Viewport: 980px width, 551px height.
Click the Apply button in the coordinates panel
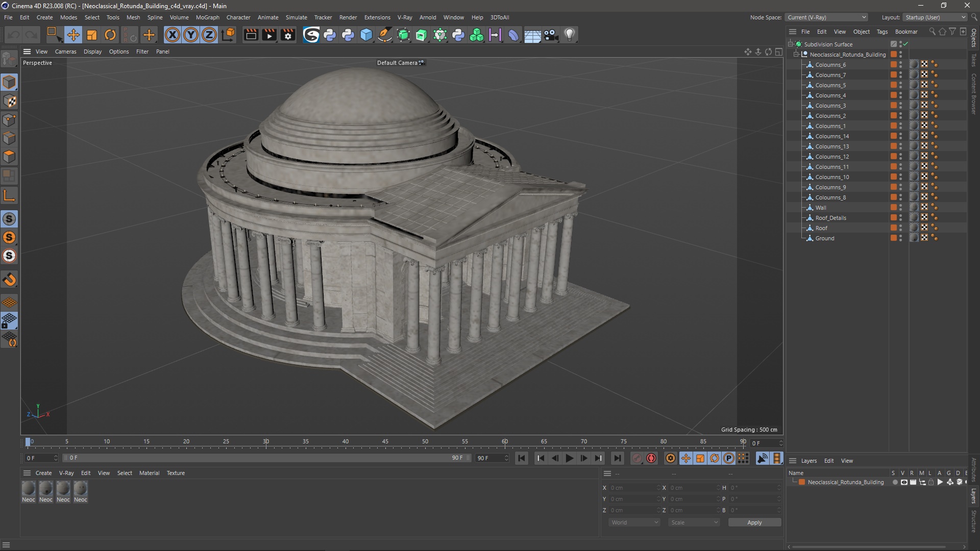(x=754, y=522)
